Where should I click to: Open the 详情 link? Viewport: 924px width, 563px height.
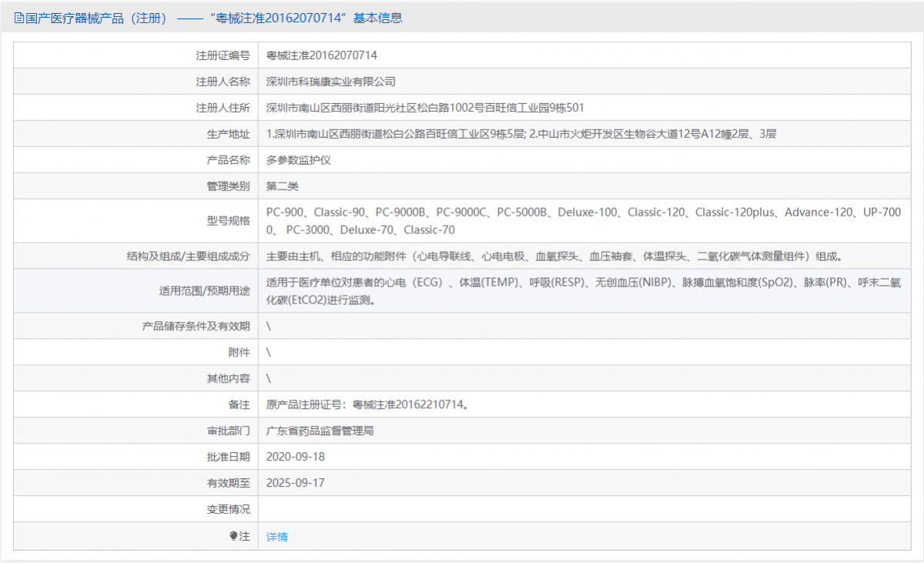click(277, 537)
